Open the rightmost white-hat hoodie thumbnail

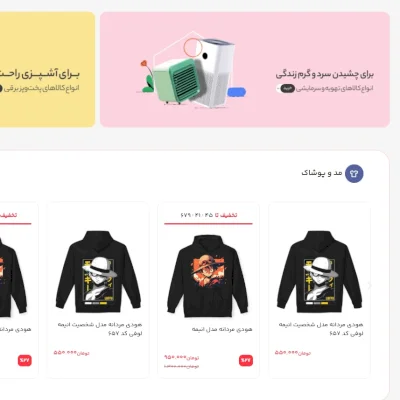point(319,271)
